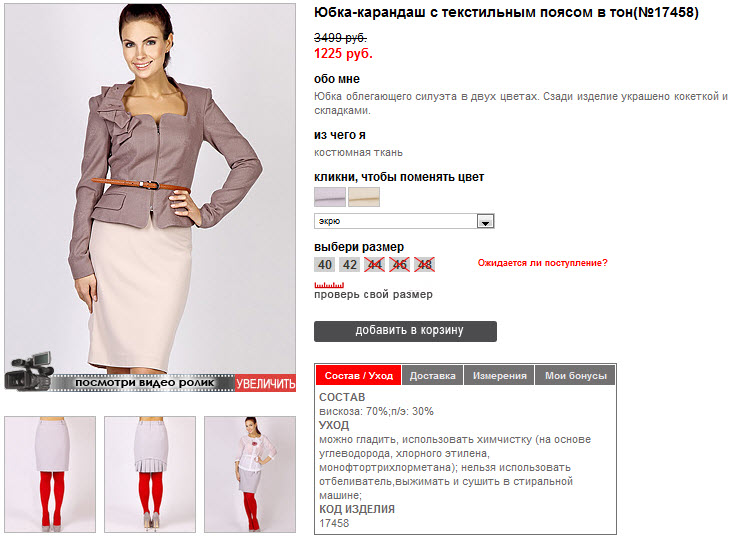This screenshot has width=734, height=539.
Task: Open the front view skirt thumbnail
Action: [x=50, y=474]
